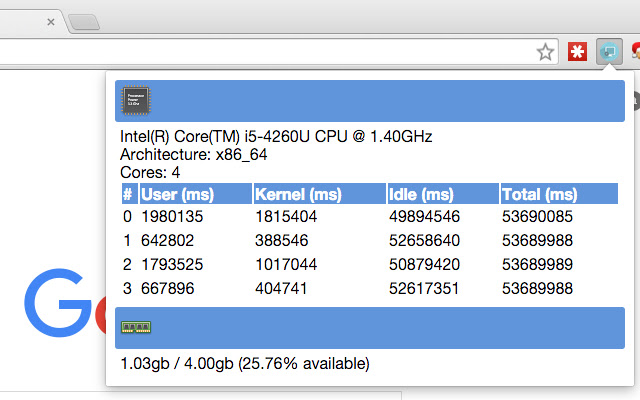Click the Santa hat extension icon
The height and width of the screenshot is (400, 640).
tap(636, 51)
